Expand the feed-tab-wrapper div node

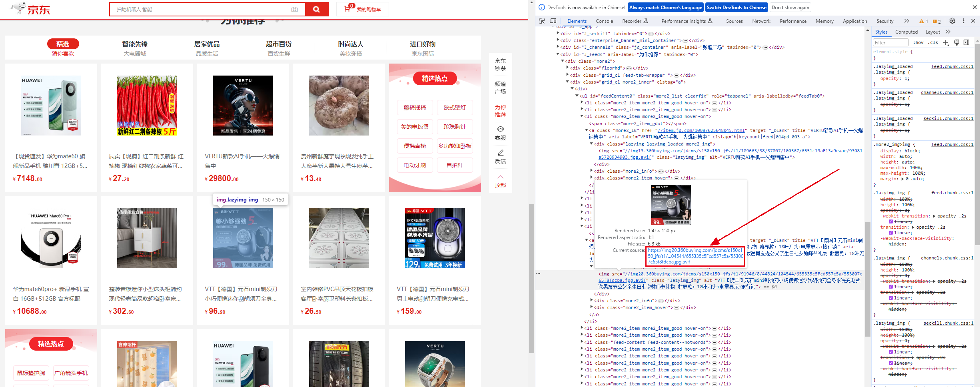pyautogui.click(x=567, y=75)
